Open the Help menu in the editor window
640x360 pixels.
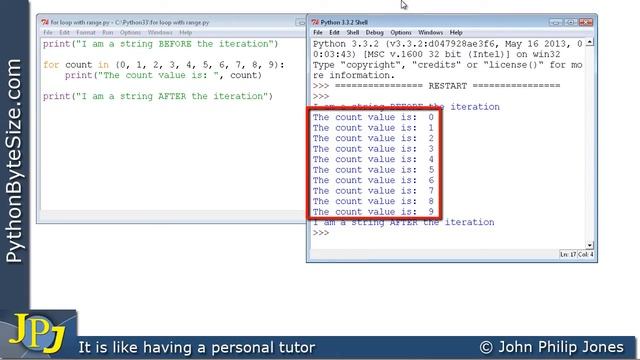(185, 32)
